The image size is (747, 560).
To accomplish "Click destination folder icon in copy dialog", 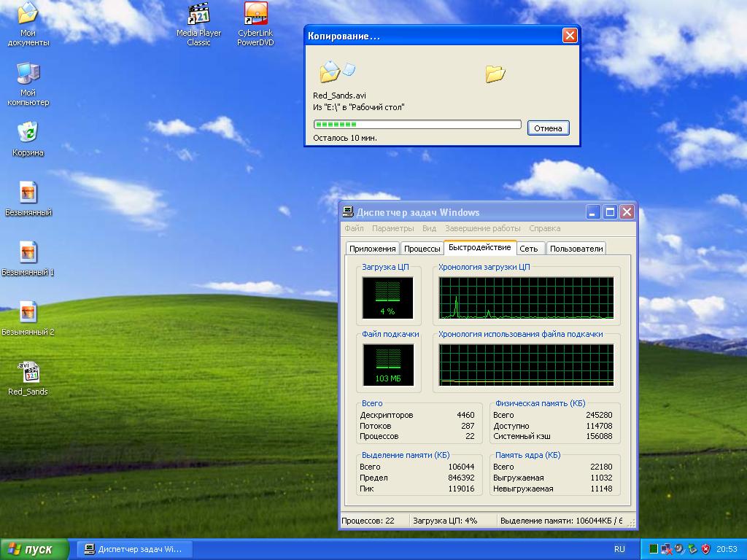I will [495, 74].
